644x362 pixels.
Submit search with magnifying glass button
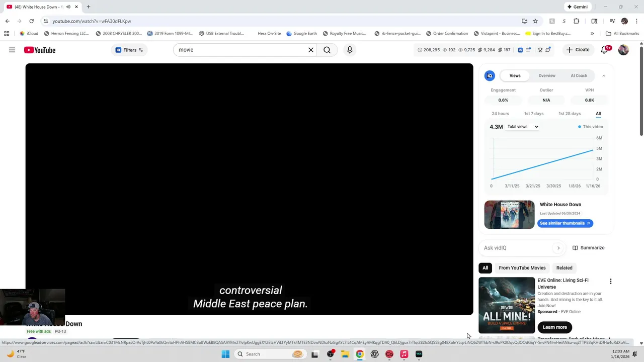pos(327,50)
